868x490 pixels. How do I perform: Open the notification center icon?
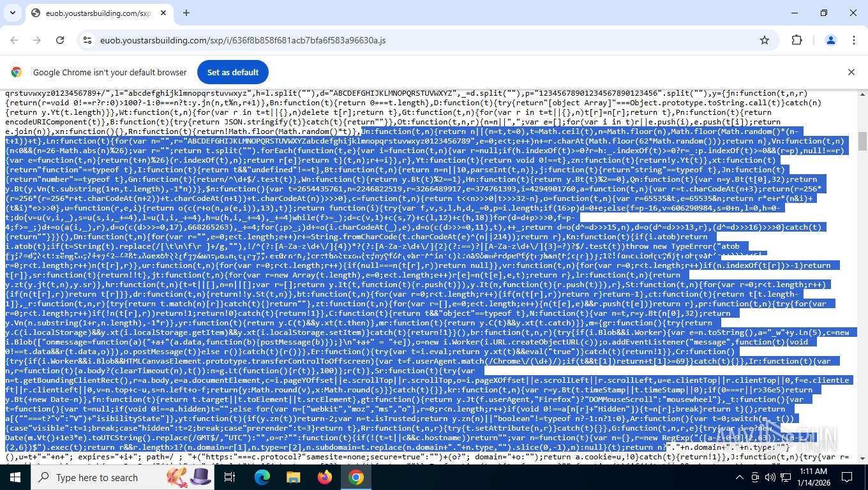[847, 477]
